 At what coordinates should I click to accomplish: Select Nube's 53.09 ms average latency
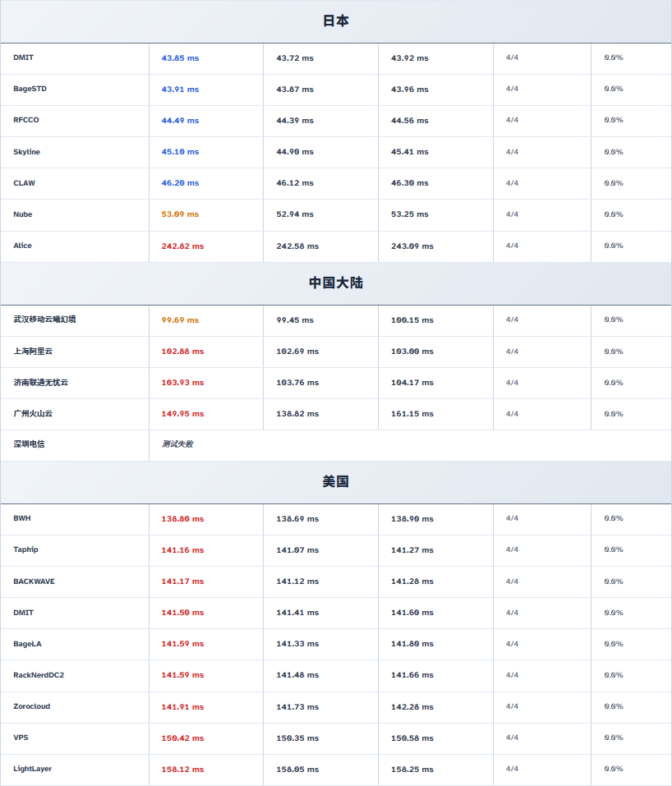180,214
